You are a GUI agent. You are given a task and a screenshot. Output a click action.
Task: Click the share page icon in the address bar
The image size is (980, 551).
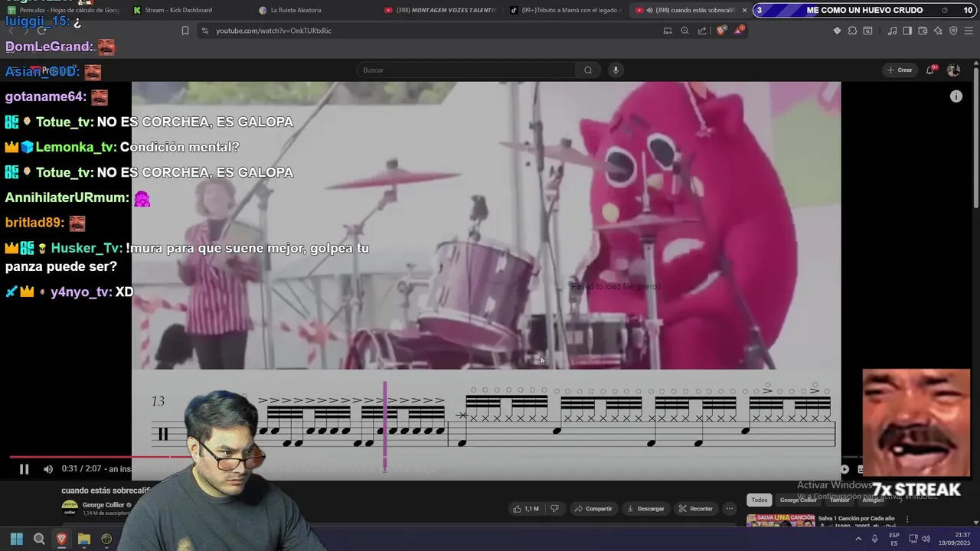pos(702,31)
